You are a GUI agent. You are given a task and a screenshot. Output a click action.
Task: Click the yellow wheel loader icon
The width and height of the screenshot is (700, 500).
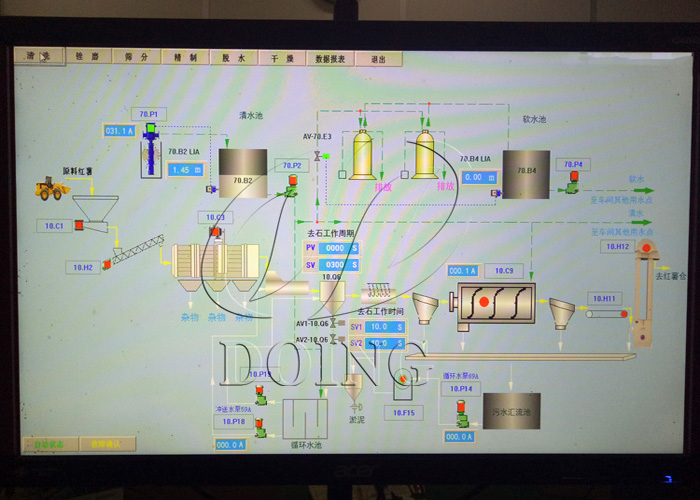[x=51, y=187]
